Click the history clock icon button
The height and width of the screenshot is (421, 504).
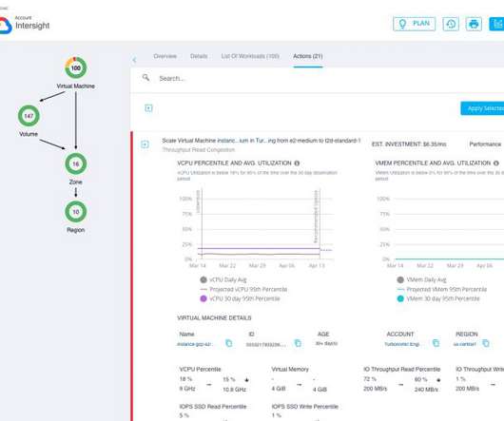coord(451,24)
